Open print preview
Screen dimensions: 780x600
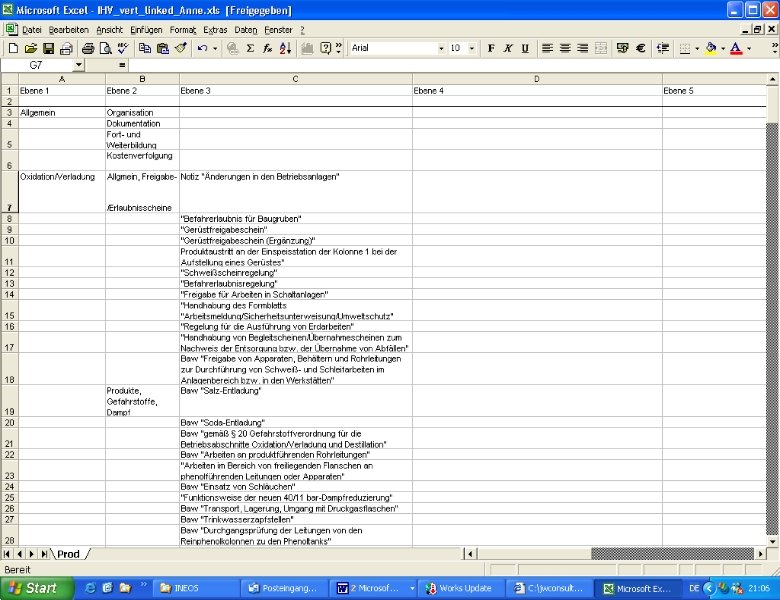click(x=105, y=48)
